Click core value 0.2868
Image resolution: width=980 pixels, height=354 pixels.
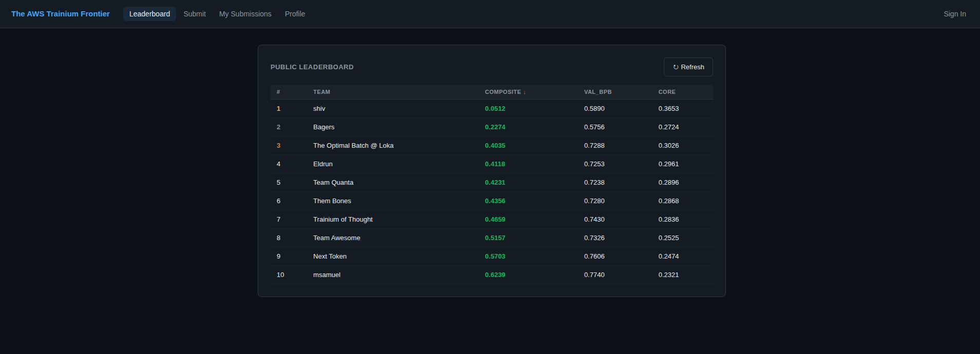(x=669, y=201)
